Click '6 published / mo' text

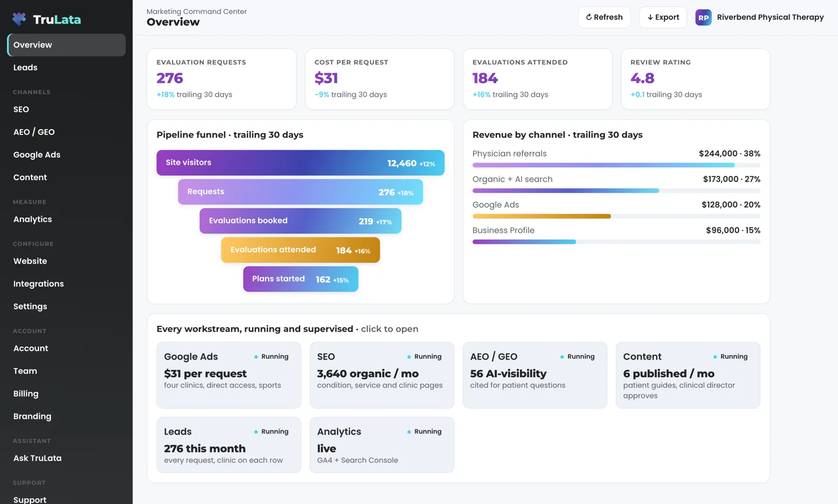pos(669,374)
